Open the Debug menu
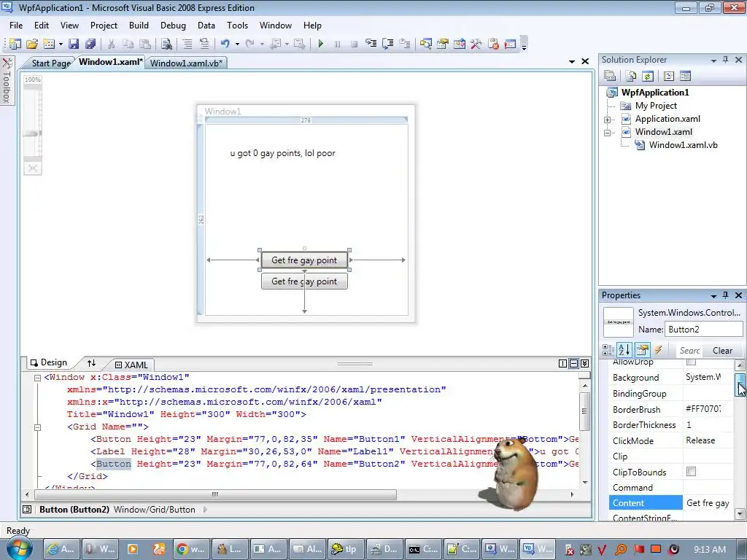 click(x=173, y=26)
